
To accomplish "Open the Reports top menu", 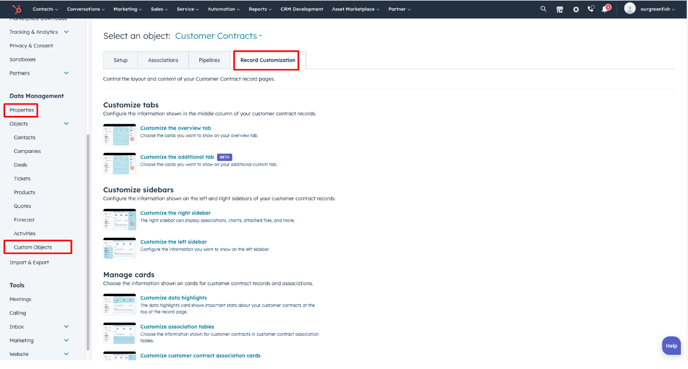I will tap(260, 9).
